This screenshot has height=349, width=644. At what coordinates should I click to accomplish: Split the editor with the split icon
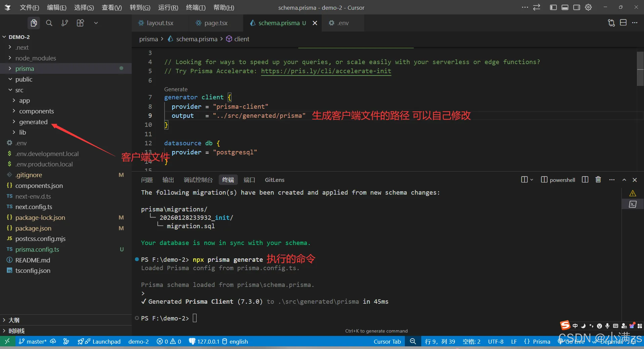click(623, 23)
